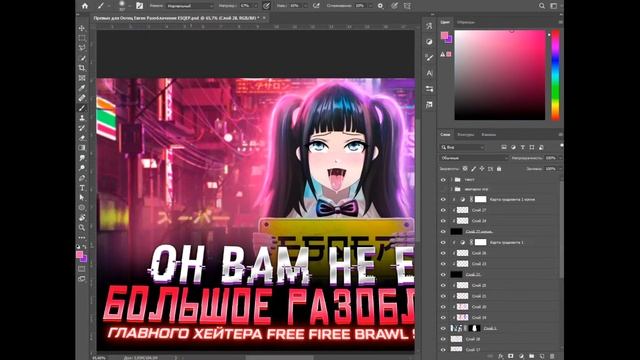Add a layer mask
This screenshot has height=360, width=640.
coord(511,356)
